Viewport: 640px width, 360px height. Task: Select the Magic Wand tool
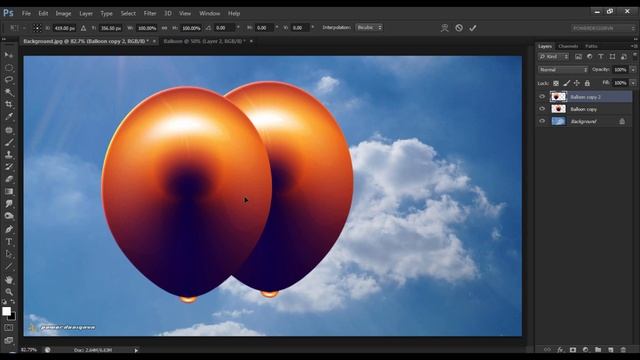tap(9, 92)
